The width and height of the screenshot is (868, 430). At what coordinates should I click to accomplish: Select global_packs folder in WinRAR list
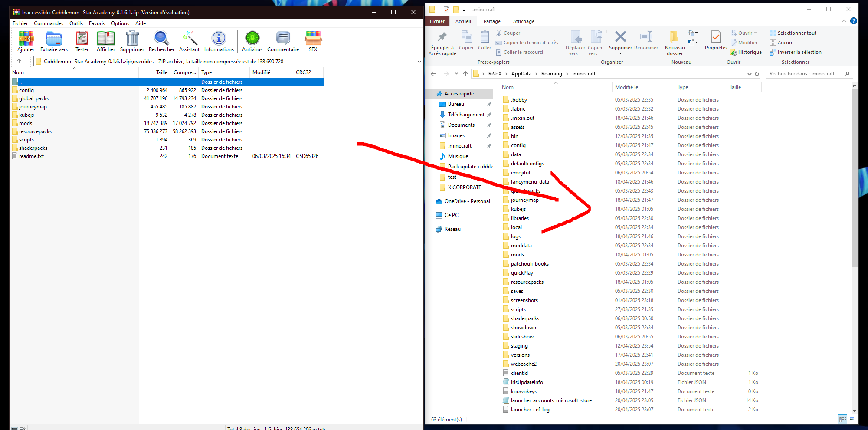coord(34,98)
